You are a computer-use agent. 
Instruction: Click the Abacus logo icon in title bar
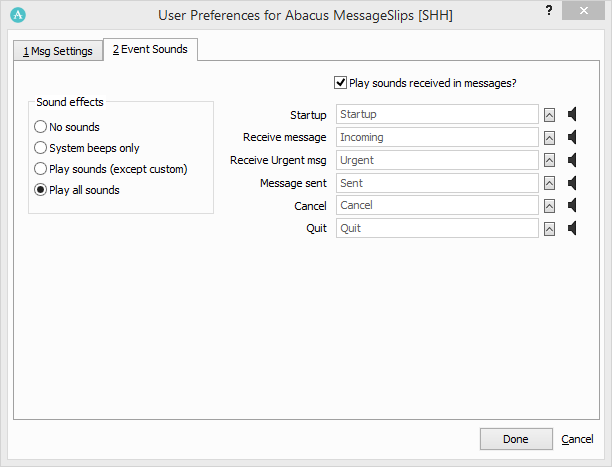(18, 15)
